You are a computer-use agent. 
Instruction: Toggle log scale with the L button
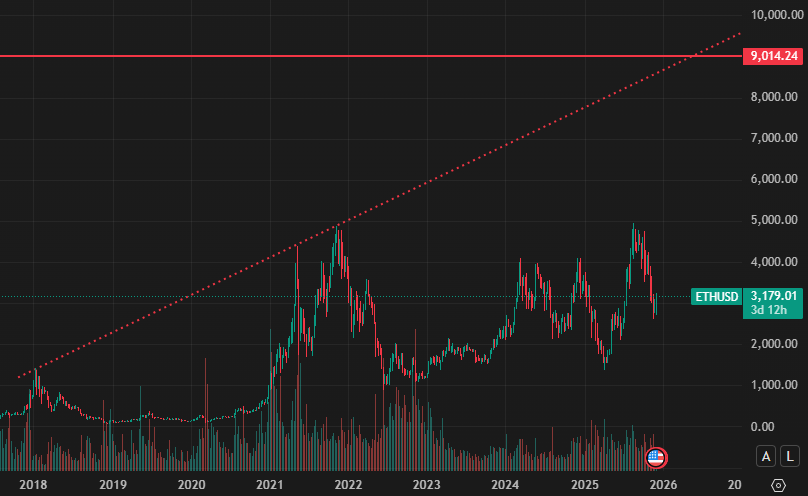click(788, 456)
